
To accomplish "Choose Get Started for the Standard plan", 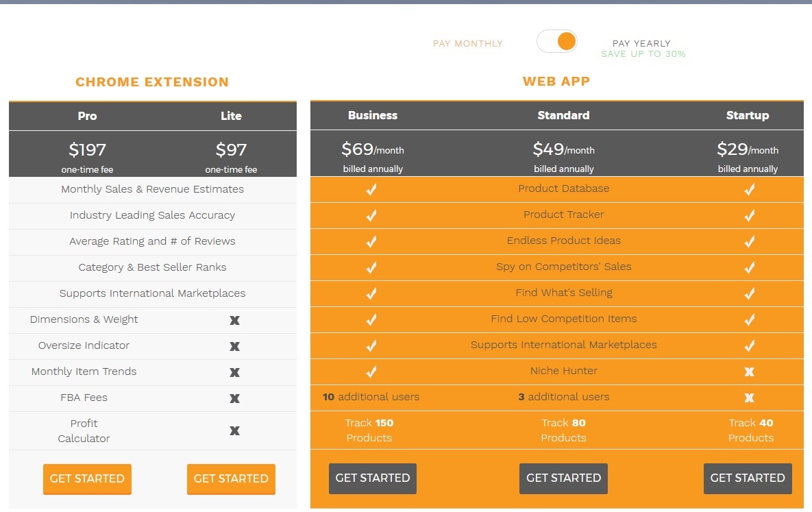I will pyautogui.click(x=563, y=478).
